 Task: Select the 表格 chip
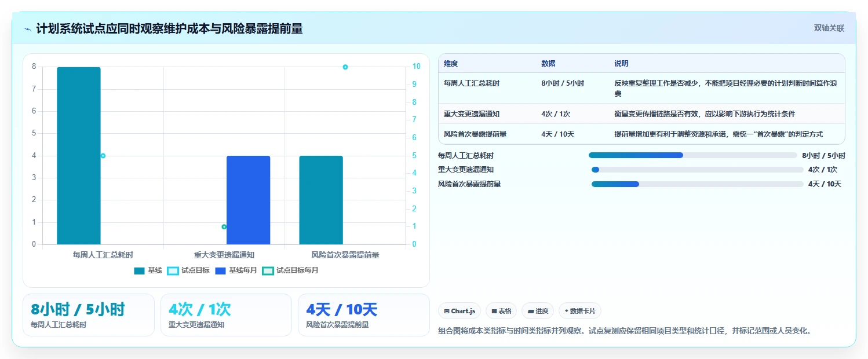point(501,311)
